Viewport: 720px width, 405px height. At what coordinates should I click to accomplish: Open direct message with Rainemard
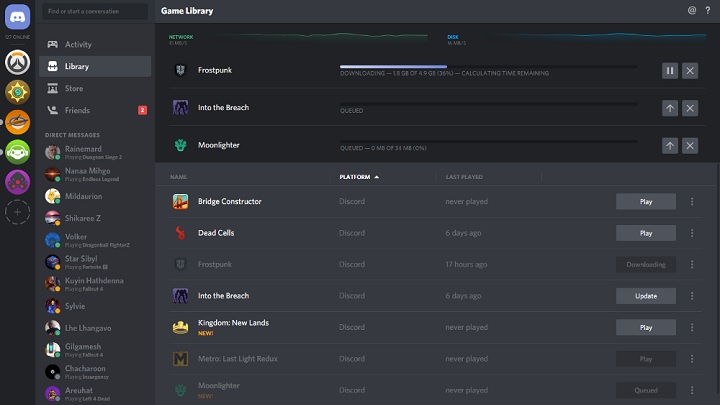95,152
